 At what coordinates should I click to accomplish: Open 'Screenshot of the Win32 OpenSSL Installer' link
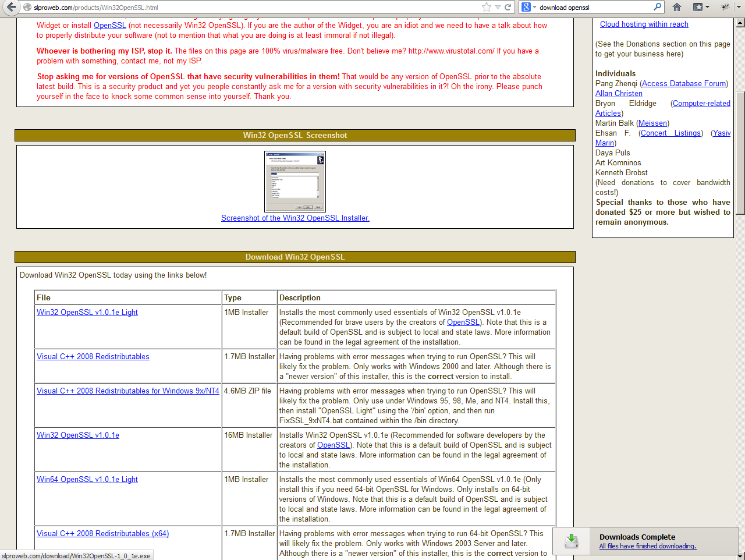tap(295, 218)
